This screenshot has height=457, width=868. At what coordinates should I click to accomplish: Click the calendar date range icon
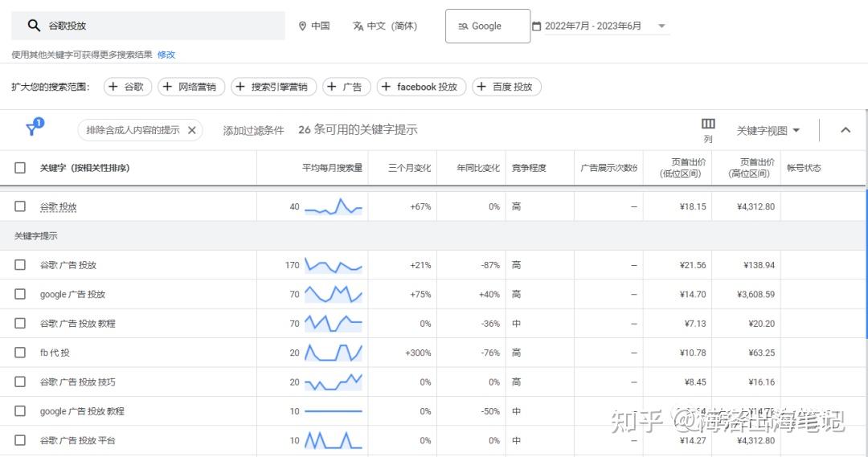pos(536,26)
